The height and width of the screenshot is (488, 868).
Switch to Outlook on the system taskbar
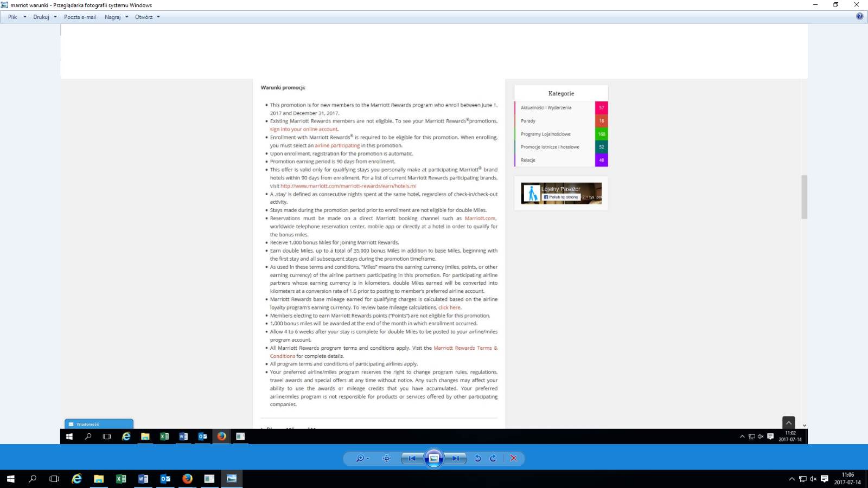point(165,479)
